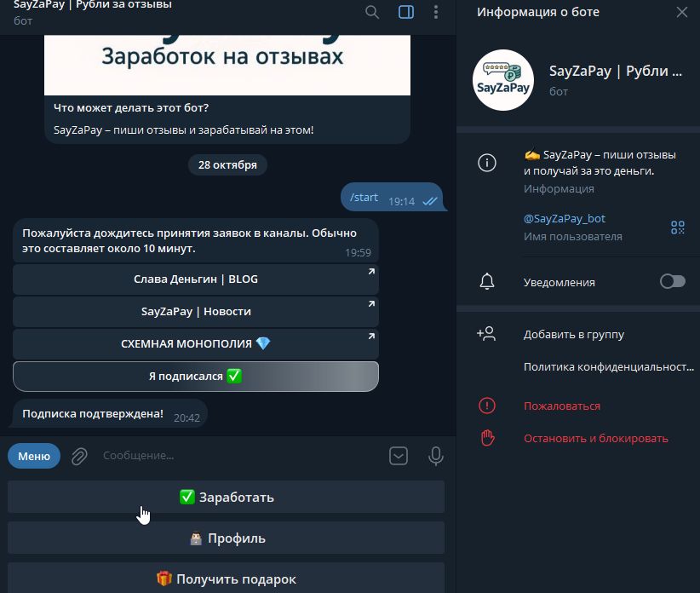The height and width of the screenshot is (593, 700).
Task: Click the add-to-group person icon
Action: click(x=486, y=334)
